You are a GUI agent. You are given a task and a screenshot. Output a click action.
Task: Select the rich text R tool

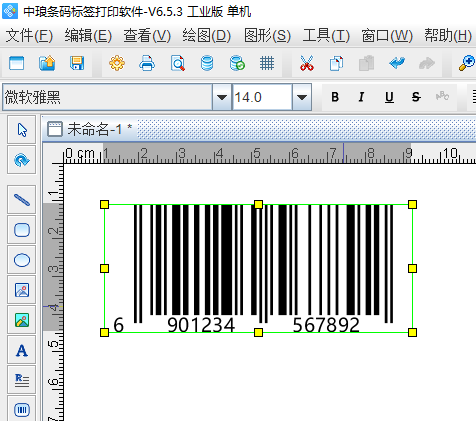coord(22,380)
